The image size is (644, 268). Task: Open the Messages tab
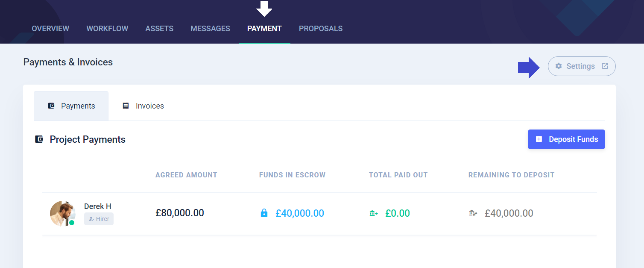point(210,29)
